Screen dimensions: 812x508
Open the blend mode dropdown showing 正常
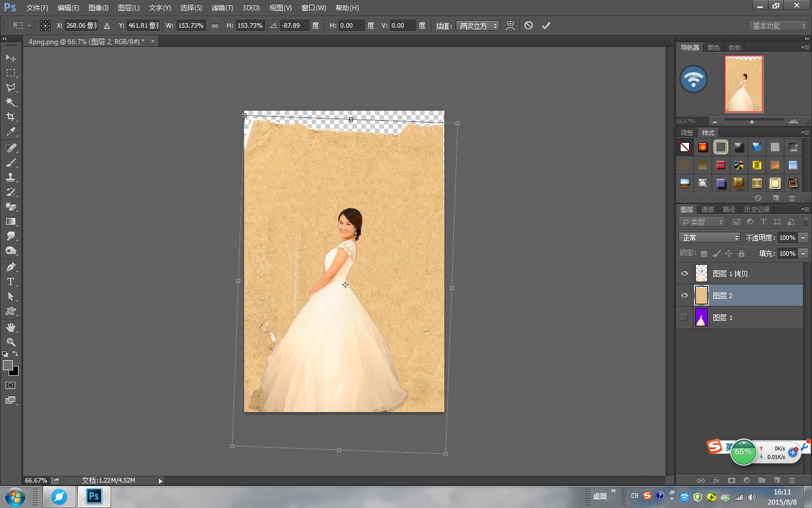[709, 237]
